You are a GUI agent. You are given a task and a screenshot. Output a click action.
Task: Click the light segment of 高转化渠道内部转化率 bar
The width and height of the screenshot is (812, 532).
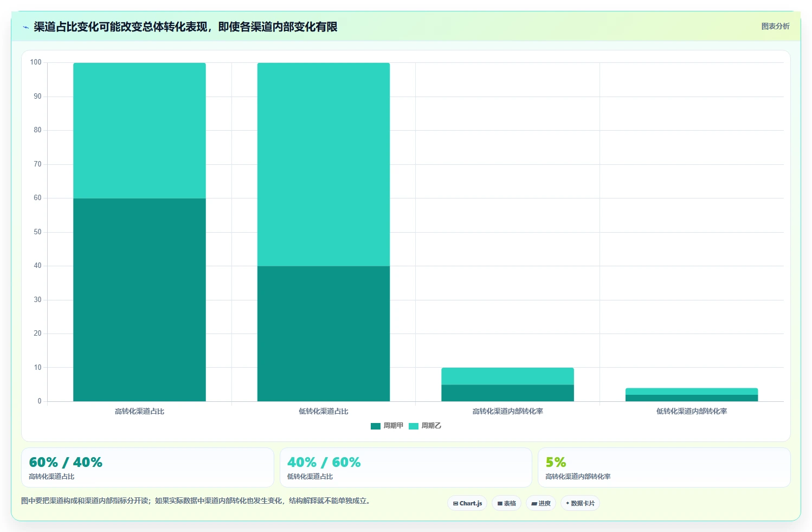507,376
